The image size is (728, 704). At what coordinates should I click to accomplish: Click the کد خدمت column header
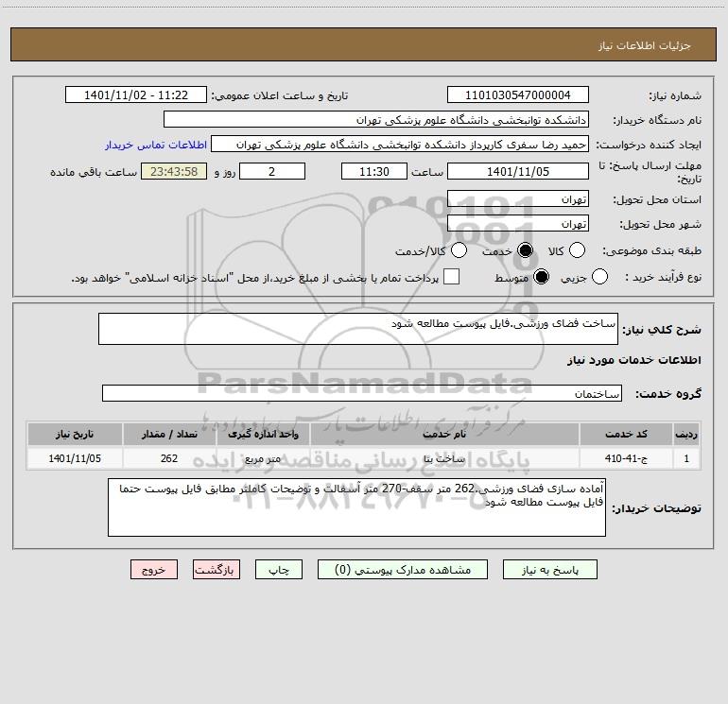point(626,435)
